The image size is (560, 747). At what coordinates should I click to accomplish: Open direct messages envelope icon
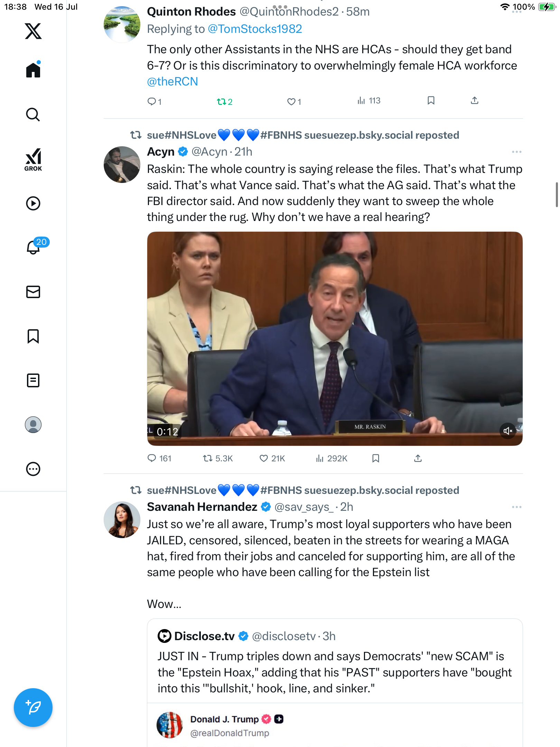coord(33,292)
